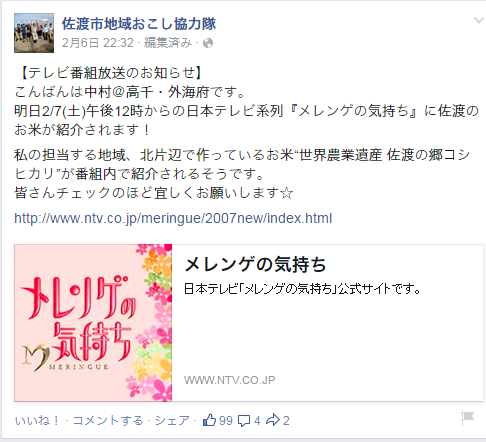The height and width of the screenshot is (442, 486).
Task: Click the flag report icon
Action: pyautogui.click(x=467, y=418)
